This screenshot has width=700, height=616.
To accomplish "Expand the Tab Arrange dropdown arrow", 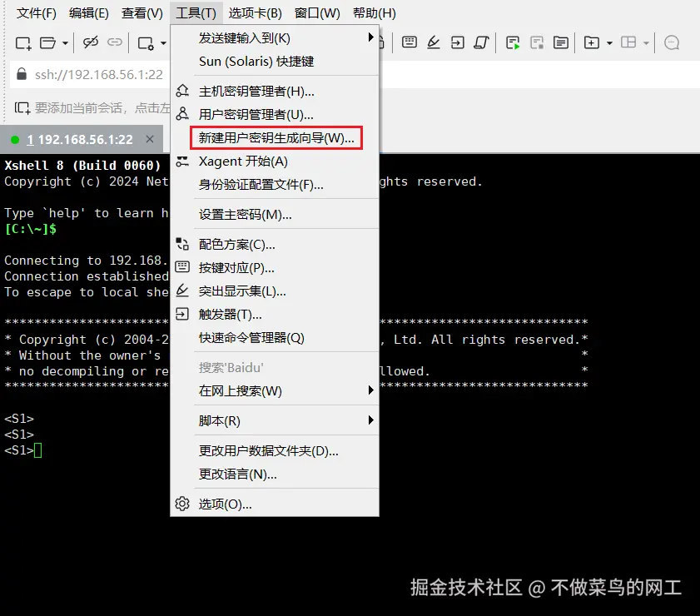I will tap(646, 43).
